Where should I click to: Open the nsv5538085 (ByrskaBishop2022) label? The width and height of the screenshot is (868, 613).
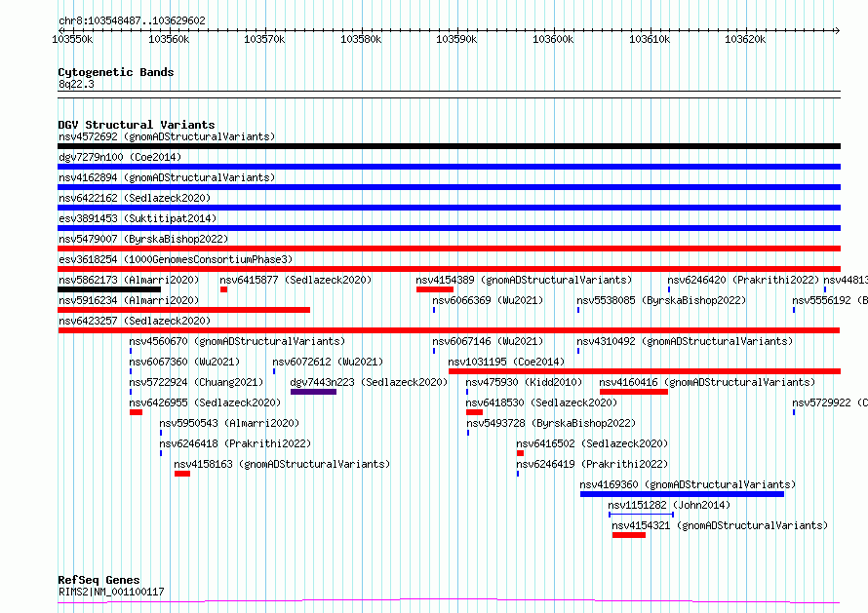(661, 300)
